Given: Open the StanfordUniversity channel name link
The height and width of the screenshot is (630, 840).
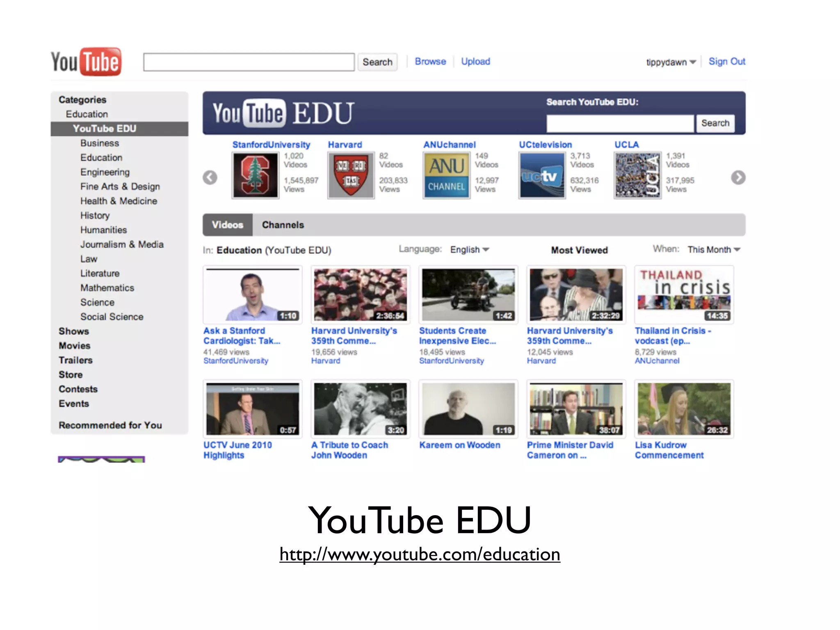Looking at the screenshot, I should 271,145.
